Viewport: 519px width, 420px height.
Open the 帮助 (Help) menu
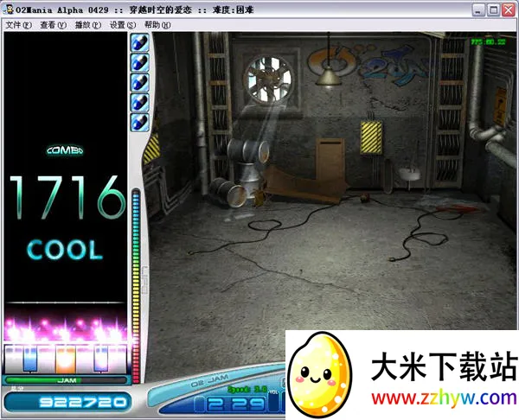(x=157, y=25)
